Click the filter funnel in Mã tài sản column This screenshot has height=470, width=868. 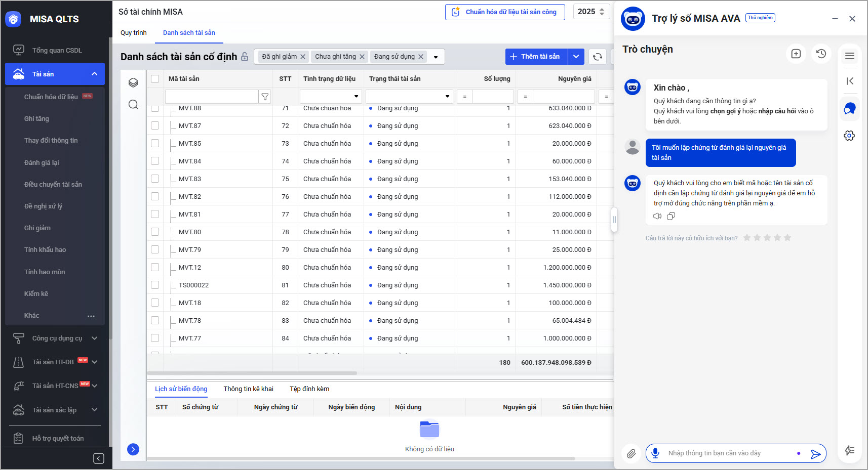pyautogui.click(x=265, y=97)
